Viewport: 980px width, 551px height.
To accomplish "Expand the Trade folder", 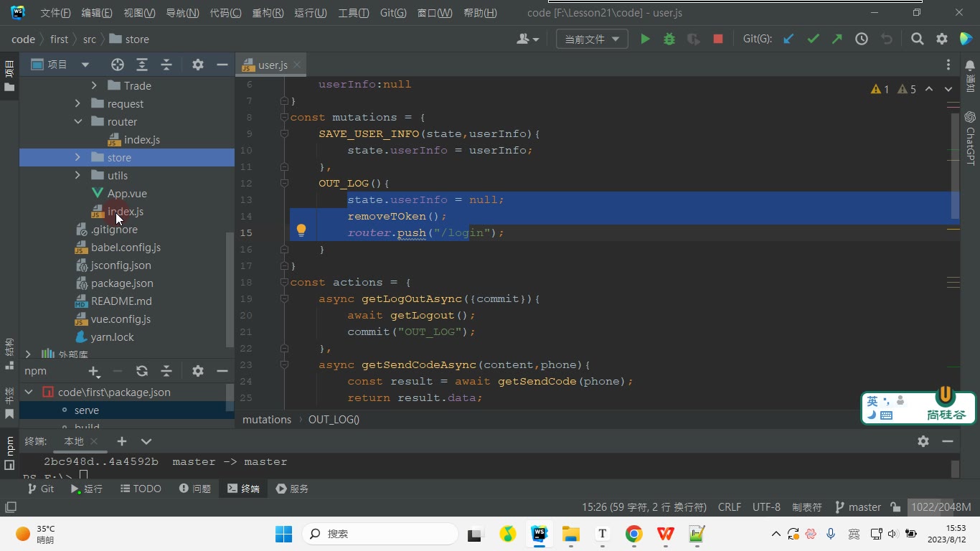I will 94,85.
